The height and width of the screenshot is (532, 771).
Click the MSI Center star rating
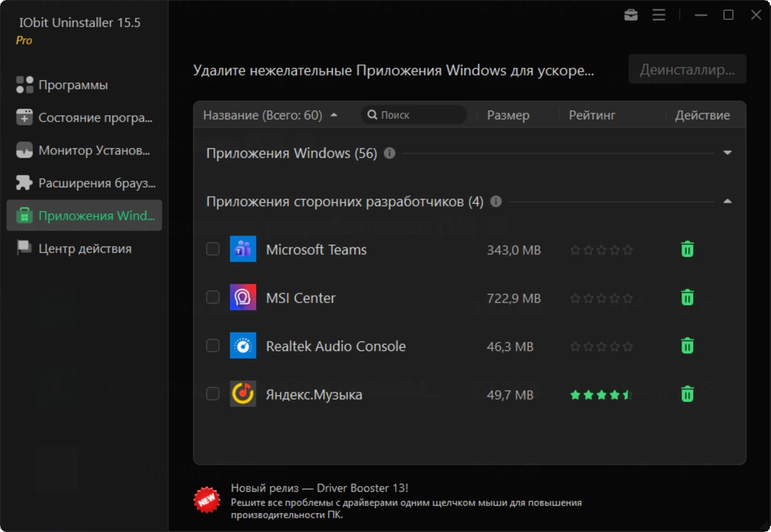pyautogui.click(x=601, y=298)
